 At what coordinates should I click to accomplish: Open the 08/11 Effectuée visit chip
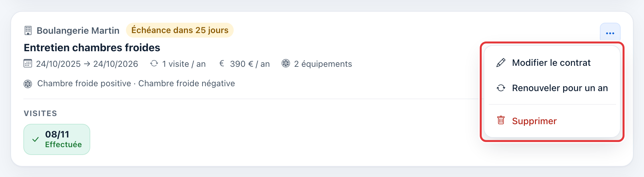[57, 139]
